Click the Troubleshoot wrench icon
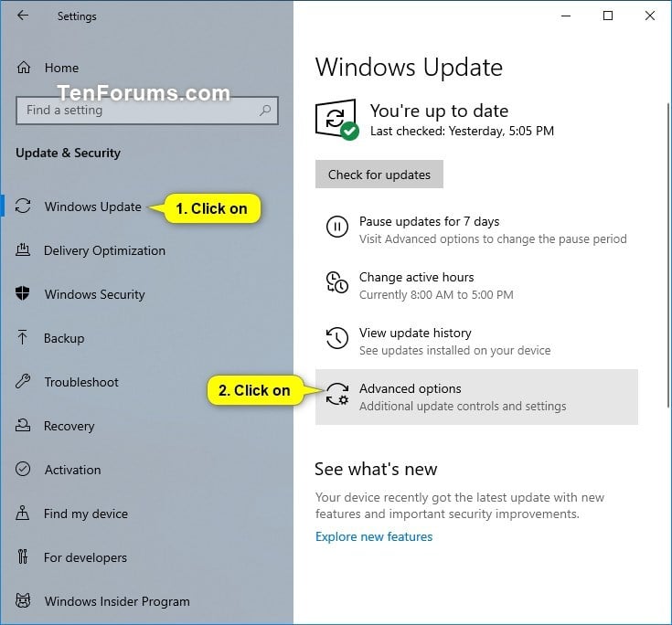 coord(23,381)
